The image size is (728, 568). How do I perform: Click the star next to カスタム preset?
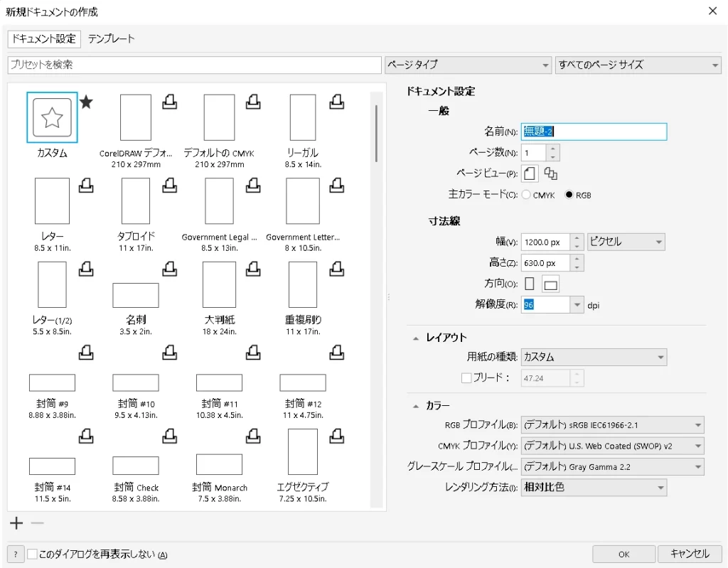86,102
